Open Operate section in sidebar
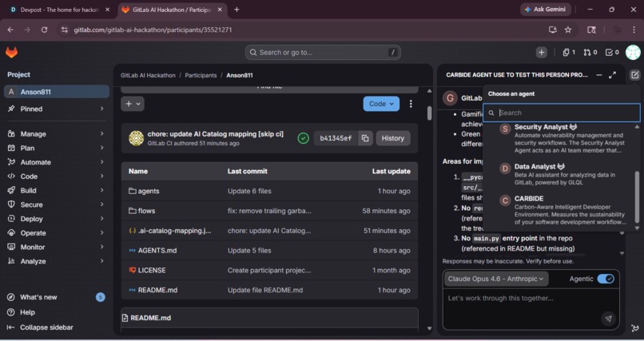 click(x=56, y=233)
